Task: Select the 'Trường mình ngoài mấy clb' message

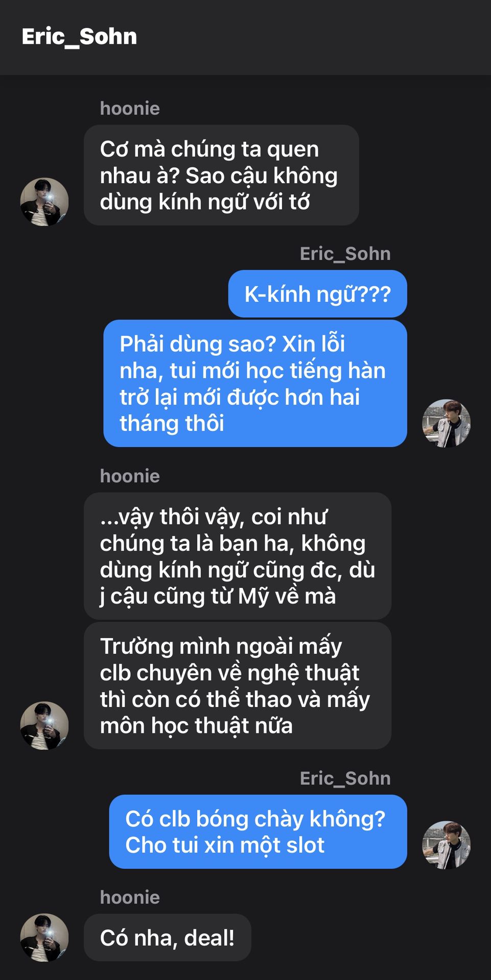Action: 238,685
